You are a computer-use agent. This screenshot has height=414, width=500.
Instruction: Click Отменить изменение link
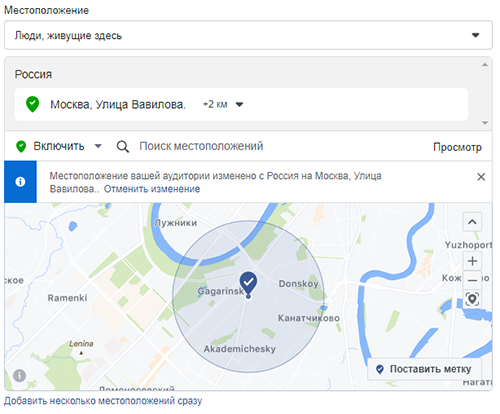(x=152, y=189)
